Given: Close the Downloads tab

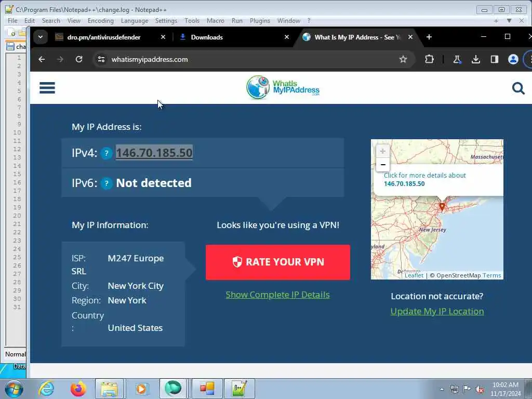Looking at the screenshot, I should (287, 37).
